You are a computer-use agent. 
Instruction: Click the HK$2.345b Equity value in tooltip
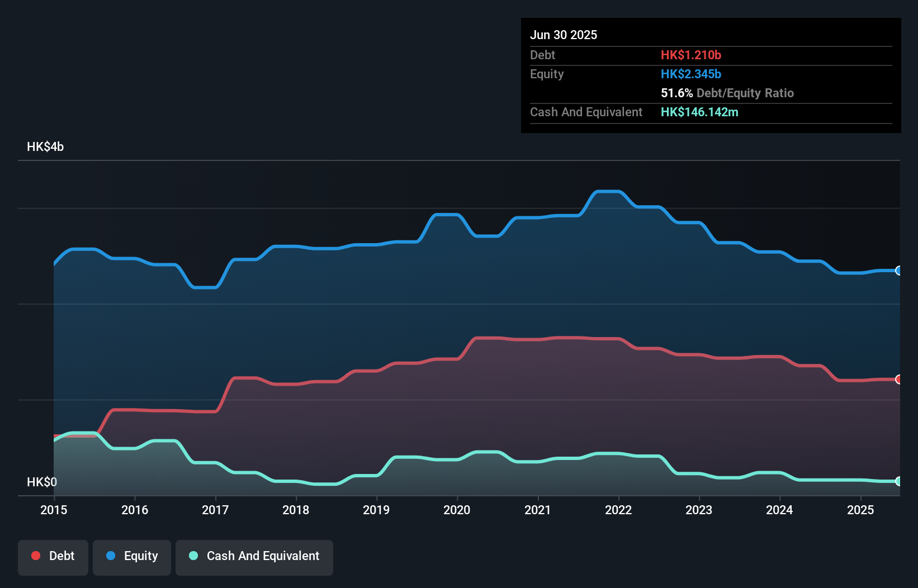691,74
